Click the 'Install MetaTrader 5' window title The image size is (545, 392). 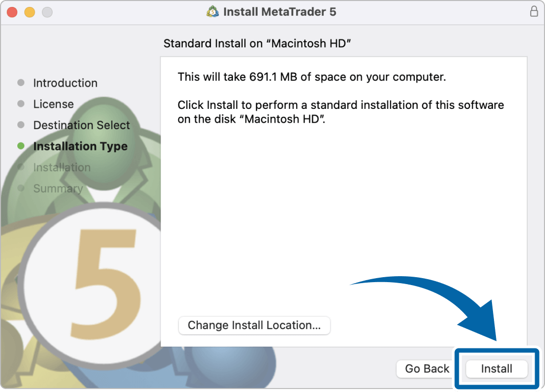[280, 11]
